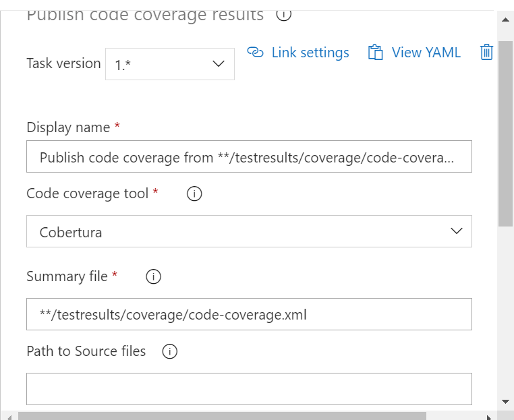Click the horizontal scrollbar thumb
This screenshot has width=514, height=420.
click(x=223, y=416)
